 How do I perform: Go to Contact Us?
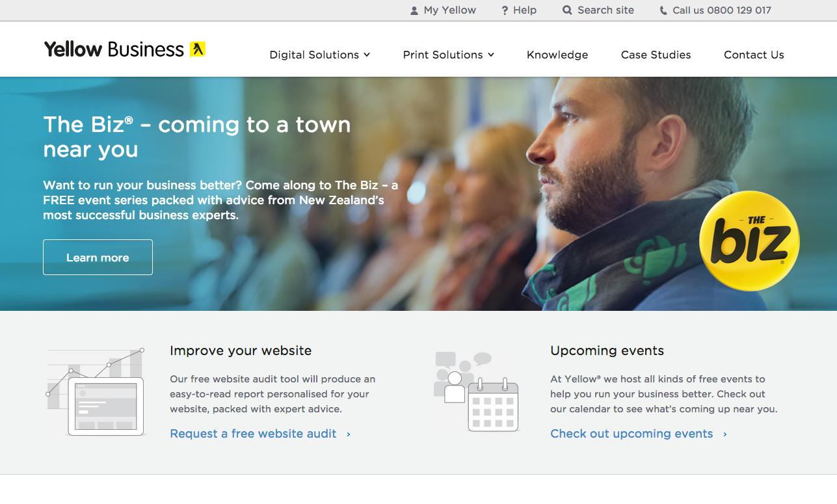pyautogui.click(x=754, y=55)
